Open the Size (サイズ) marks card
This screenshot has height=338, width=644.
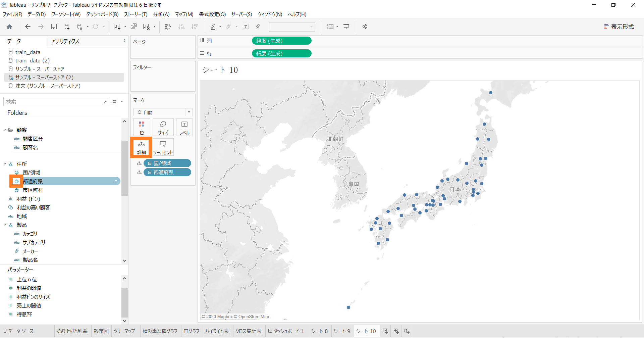coord(163,128)
